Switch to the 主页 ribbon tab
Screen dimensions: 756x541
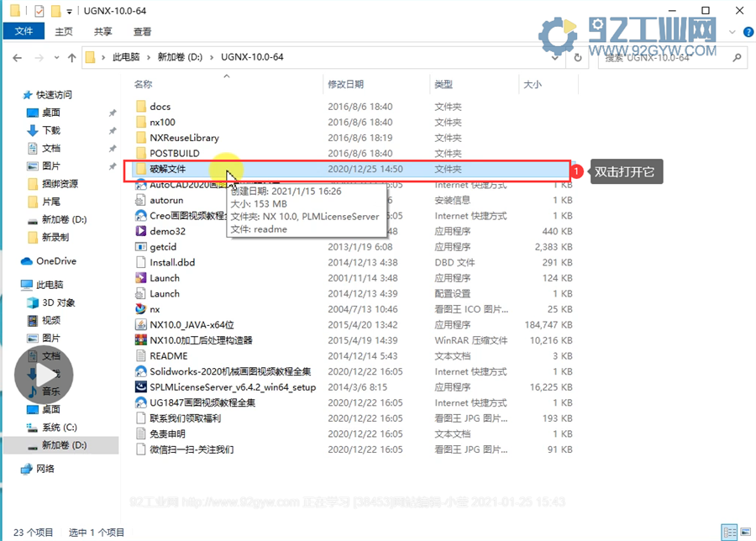click(x=64, y=31)
